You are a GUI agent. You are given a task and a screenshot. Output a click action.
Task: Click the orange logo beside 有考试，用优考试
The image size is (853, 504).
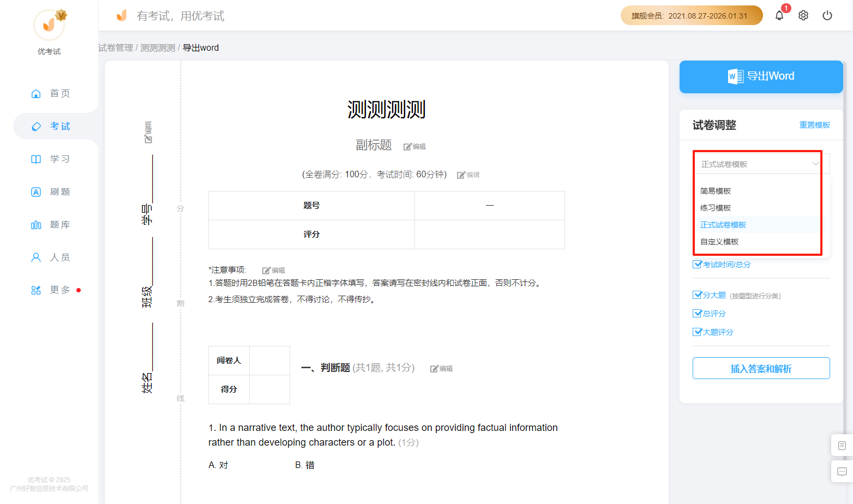(122, 15)
